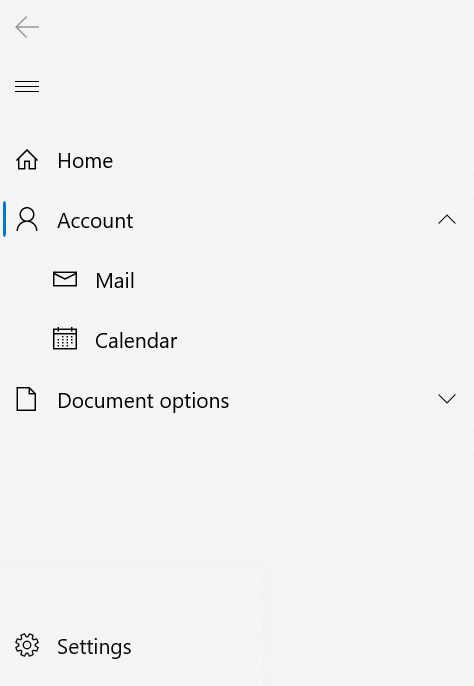The image size is (474, 686).
Task: Select the Document options label text
Action: tap(143, 401)
